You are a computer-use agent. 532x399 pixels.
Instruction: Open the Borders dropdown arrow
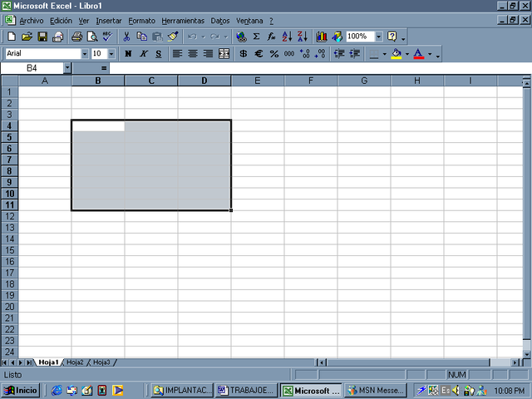[384, 53]
